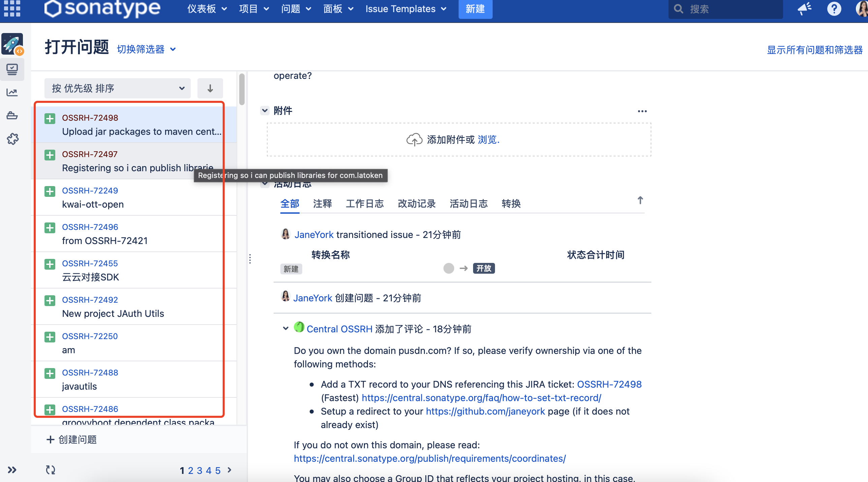Open the app switcher grid icon
The height and width of the screenshot is (482, 868).
[x=12, y=8]
